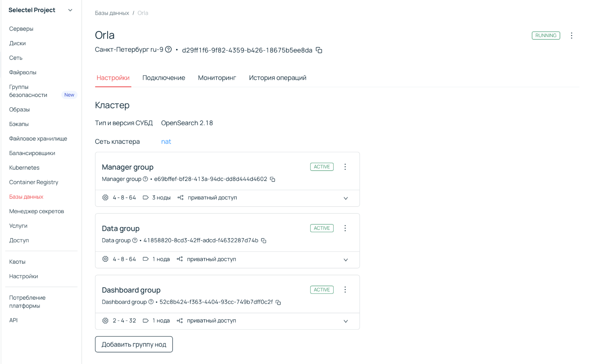
Task: Copy the Dashboard group ID
Action: (x=278, y=302)
